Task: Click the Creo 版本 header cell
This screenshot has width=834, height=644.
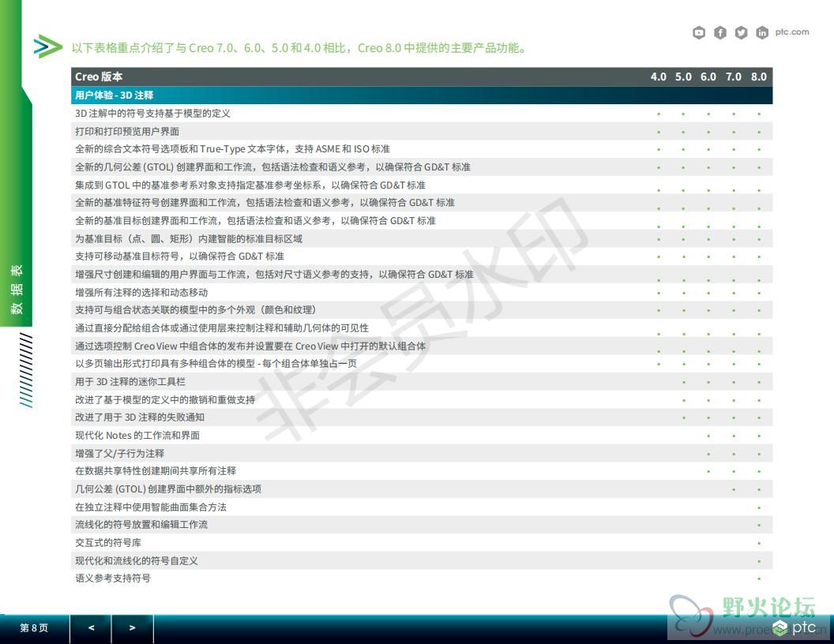Action: coord(99,77)
